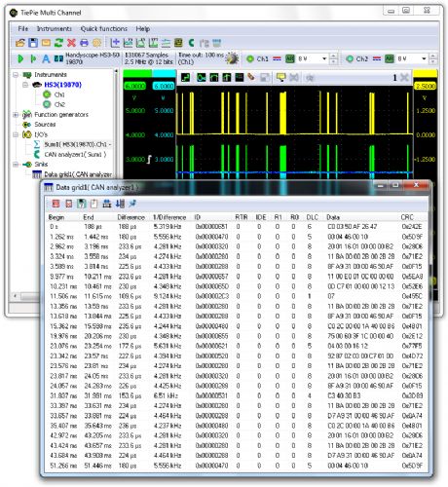Open the Ch1 voltage range dropdown

324,58
